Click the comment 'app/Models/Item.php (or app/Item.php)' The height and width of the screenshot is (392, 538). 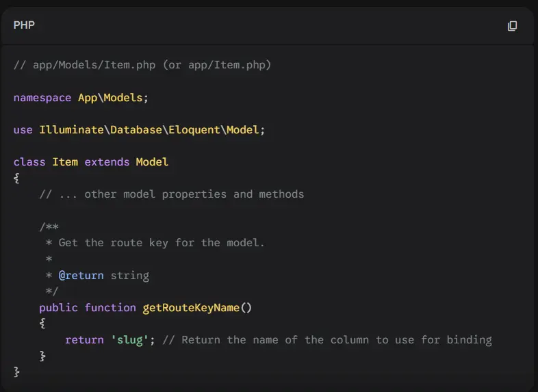pos(142,65)
